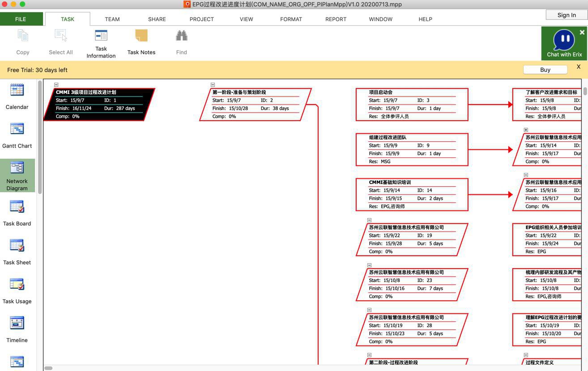The width and height of the screenshot is (588, 371).
Task: Click the Sign In button
Action: pos(567,15)
